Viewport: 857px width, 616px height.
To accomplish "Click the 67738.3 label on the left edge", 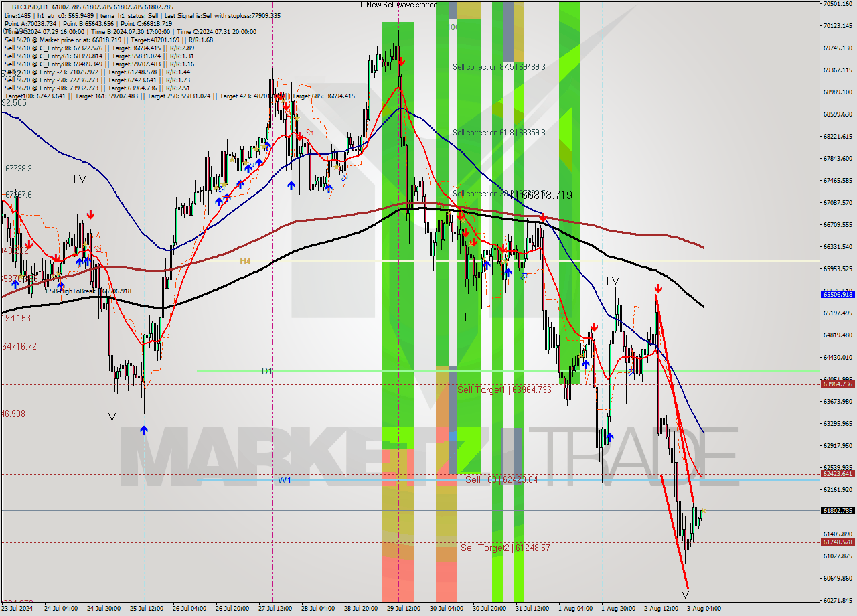I will (17, 169).
